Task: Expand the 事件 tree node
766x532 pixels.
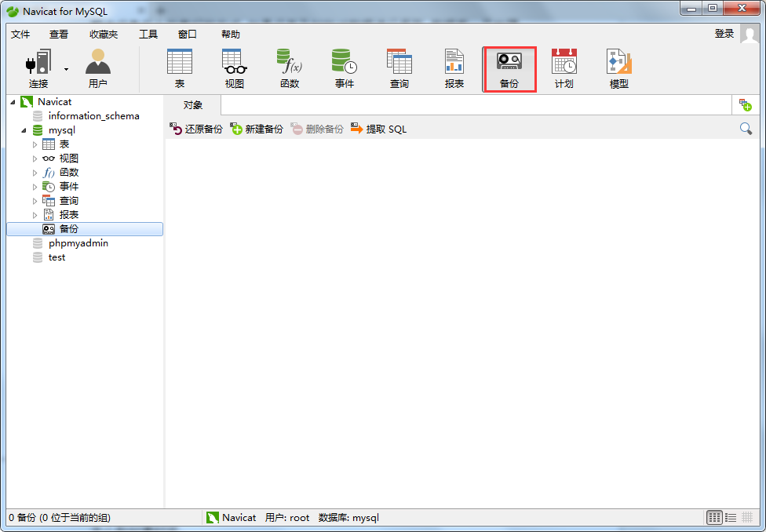Action: (x=35, y=187)
